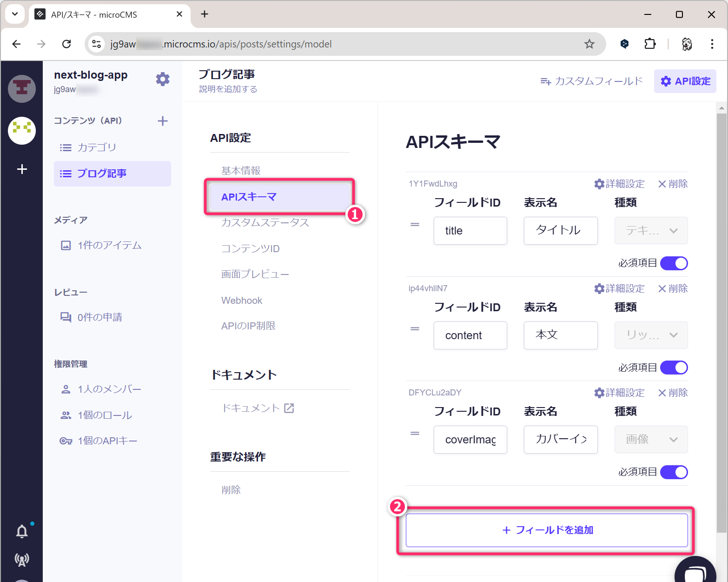Select Webhook in API settings menu
Viewport: 728px width, 582px height.
pyautogui.click(x=242, y=301)
